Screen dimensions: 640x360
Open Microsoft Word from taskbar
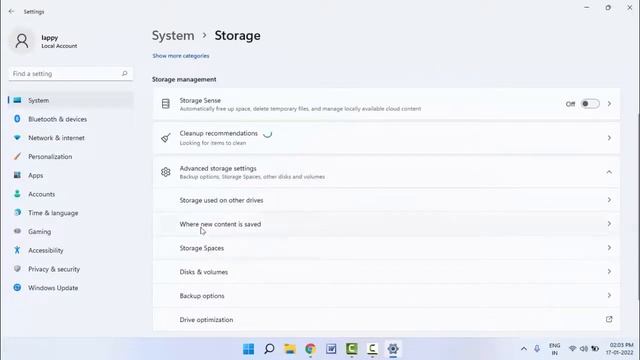pyautogui.click(x=331, y=349)
